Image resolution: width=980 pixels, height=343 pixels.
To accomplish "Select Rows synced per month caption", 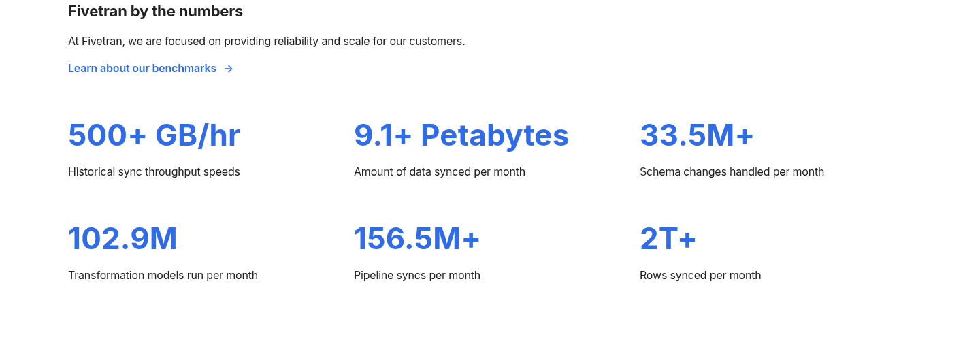I will [x=700, y=276].
